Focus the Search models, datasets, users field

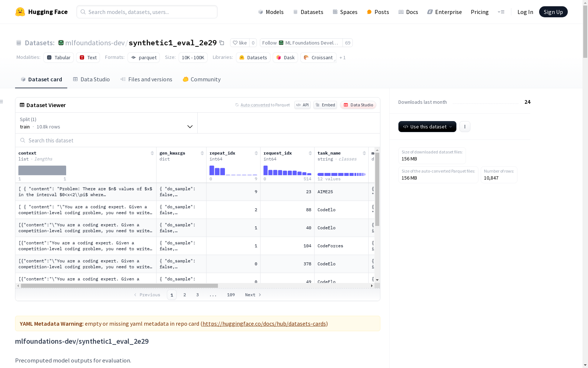[147, 12]
